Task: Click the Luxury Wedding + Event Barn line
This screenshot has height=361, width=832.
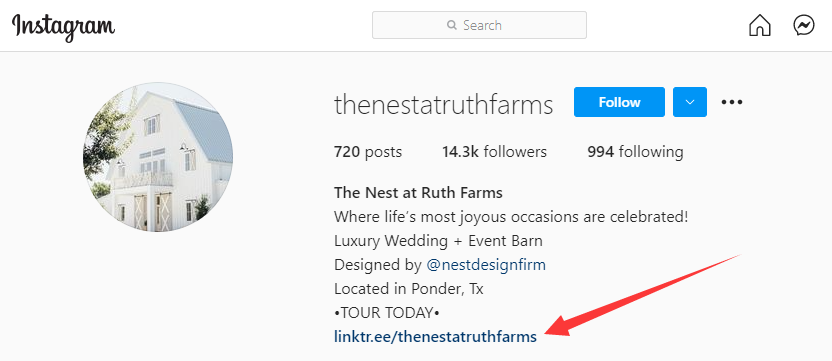Action: (x=438, y=241)
